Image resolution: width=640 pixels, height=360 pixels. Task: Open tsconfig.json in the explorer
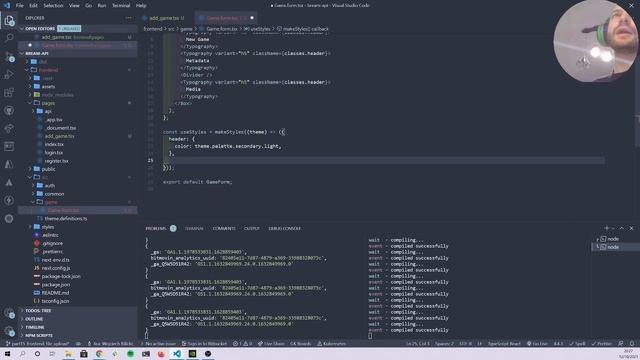[55, 301]
